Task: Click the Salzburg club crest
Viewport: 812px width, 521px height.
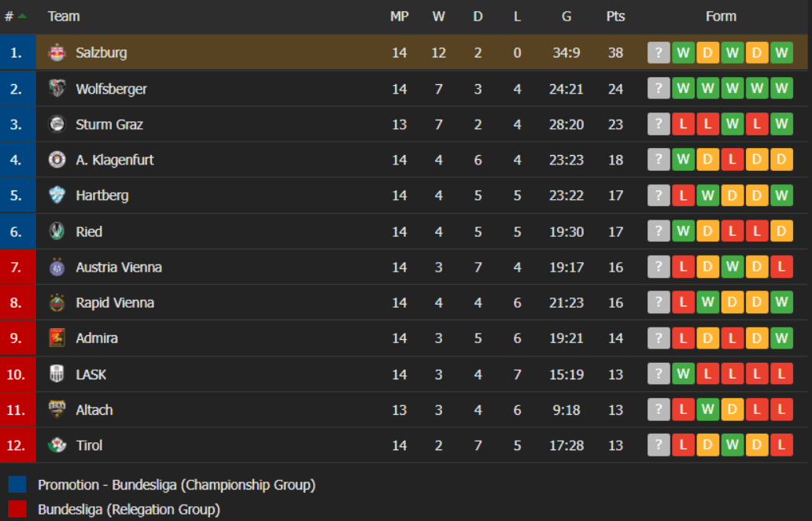Action: point(57,53)
